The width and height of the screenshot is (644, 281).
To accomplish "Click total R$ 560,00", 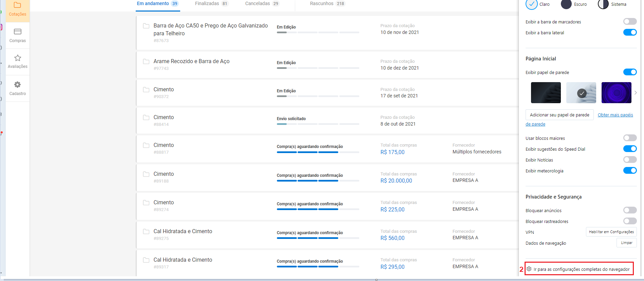I will click(x=392, y=238).
